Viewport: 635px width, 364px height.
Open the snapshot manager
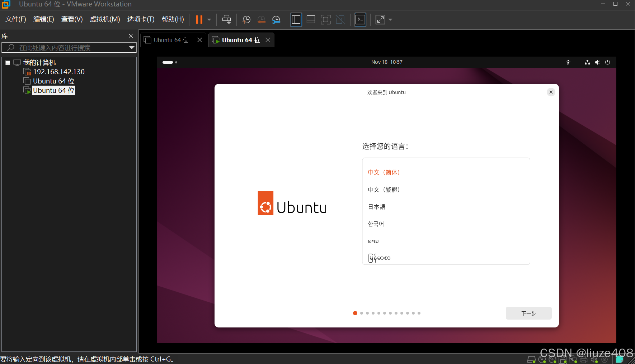click(x=276, y=19)
